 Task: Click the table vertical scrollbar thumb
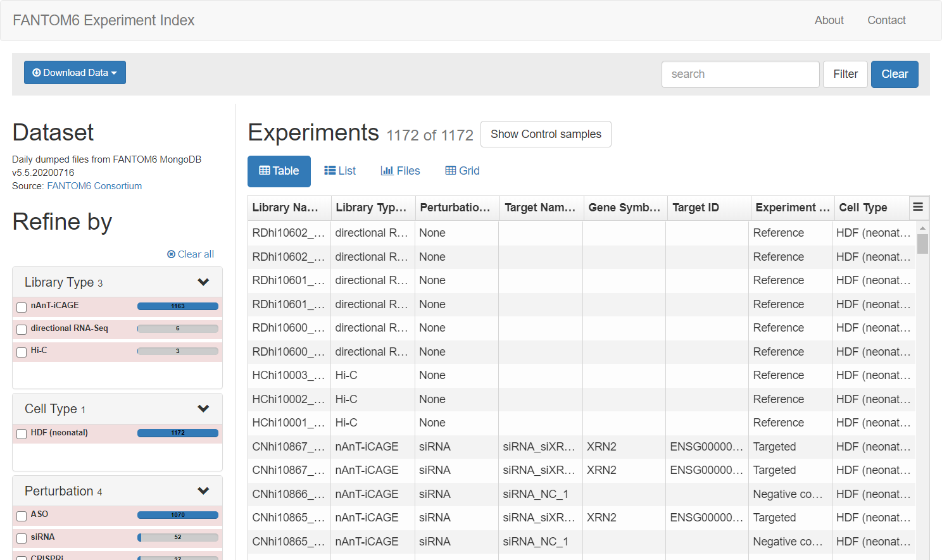[922, 244]
